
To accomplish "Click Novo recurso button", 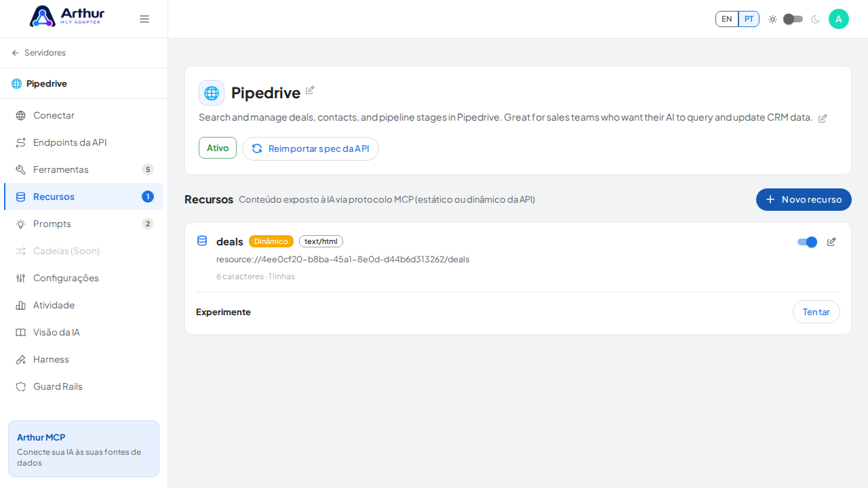I will click(804, 199).
